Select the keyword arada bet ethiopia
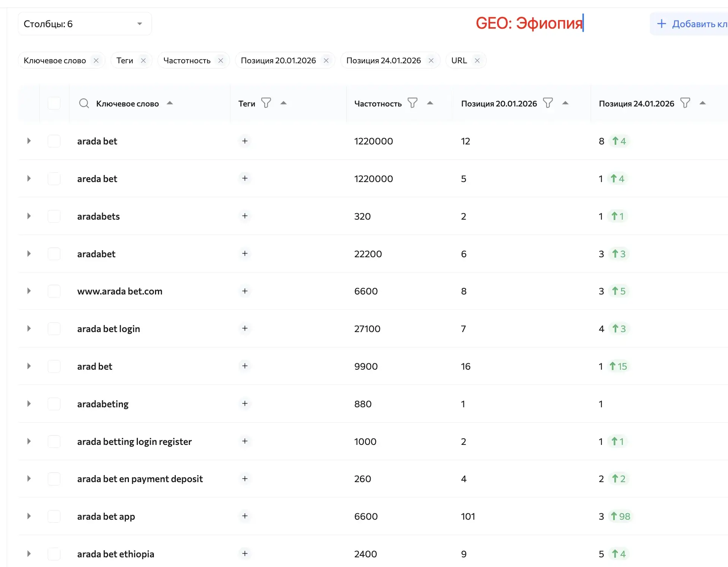 (x=115, y=554)
